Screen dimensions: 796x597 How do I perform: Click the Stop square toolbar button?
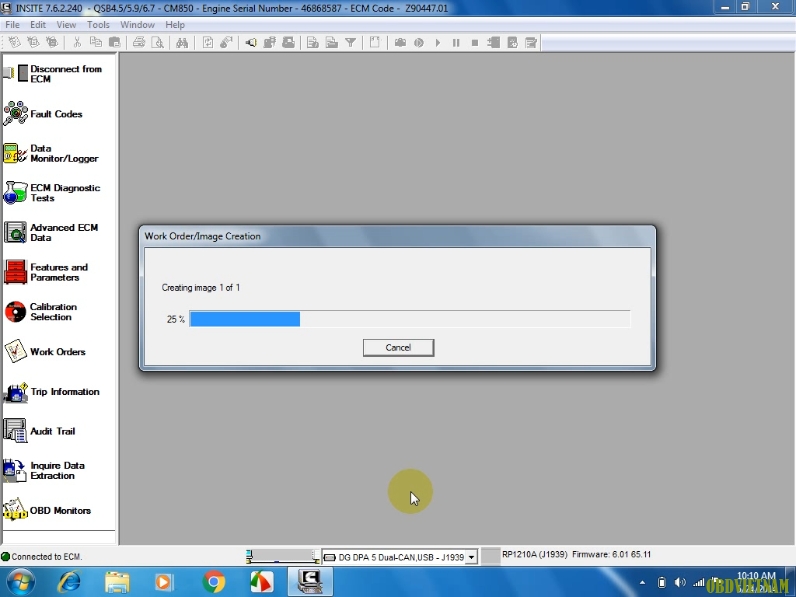click(475, 43)
